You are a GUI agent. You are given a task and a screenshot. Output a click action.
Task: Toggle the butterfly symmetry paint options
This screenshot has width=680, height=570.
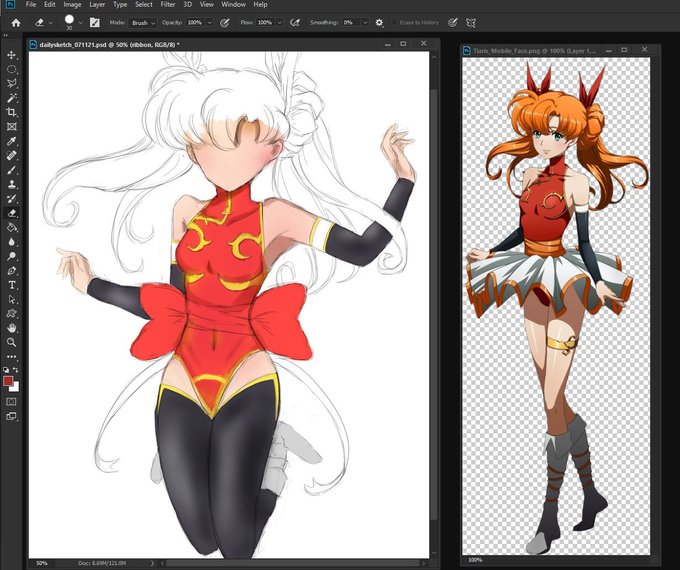(471, 23)
